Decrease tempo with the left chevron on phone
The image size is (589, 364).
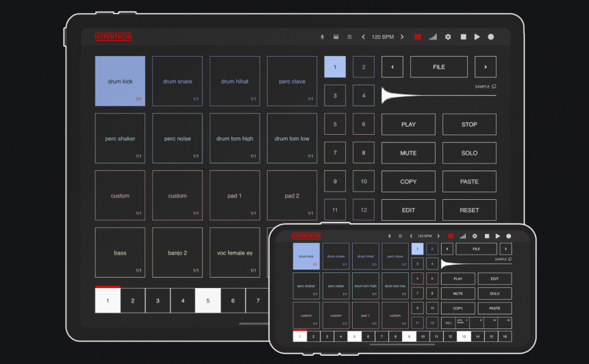pyautogui.click(x=411, y=236)
